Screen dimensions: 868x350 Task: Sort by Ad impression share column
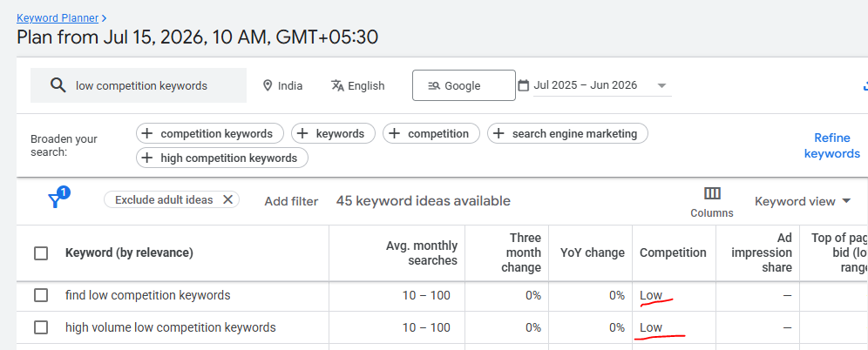[x=761, y=252]
